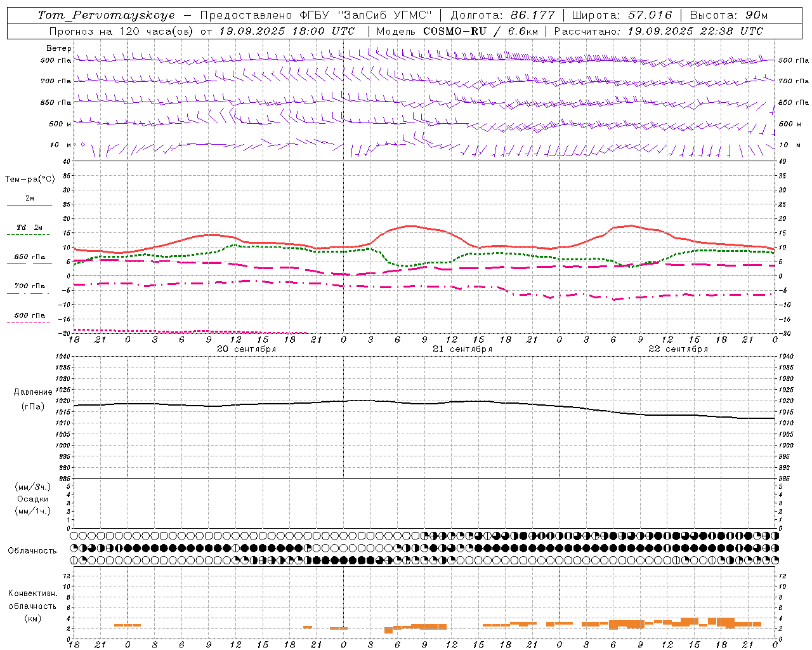Viewport: 812px width, 650px height.
Task: Click the '(гПа)' unit label under Давление
Action: click(x=32, y=406)
